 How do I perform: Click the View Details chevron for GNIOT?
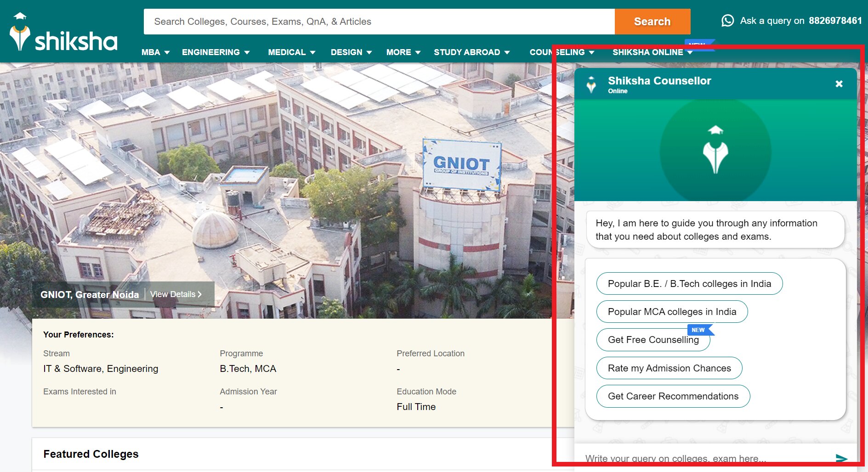click(x=200, y=294)
